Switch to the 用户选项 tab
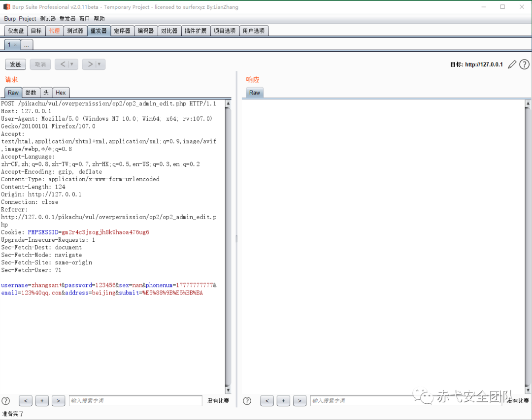The height and width of the screenshot is (420, 532). (x=254, y=31)
